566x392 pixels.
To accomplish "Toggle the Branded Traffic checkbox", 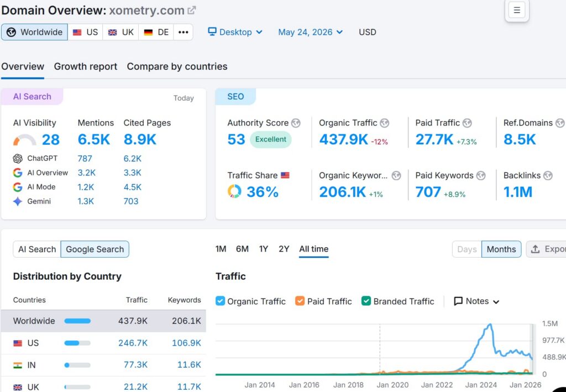I will pos(366,301).
